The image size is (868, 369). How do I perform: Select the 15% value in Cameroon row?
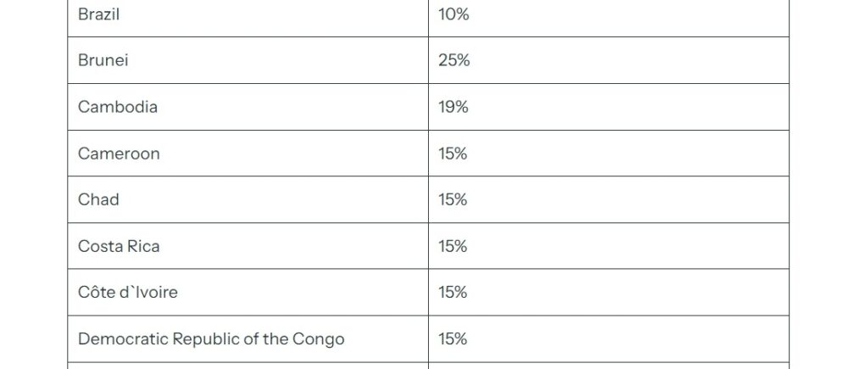click(453, 154)
